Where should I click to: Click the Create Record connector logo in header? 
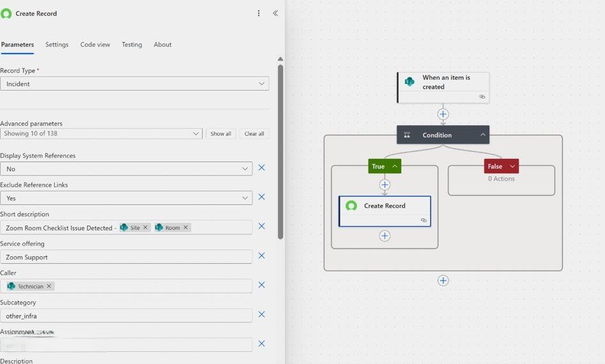click(6, 14)
